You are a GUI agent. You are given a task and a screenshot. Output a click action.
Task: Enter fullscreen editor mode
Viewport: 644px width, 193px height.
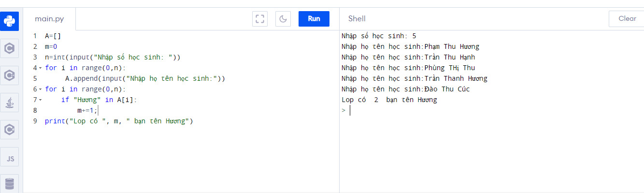point(260,19)
